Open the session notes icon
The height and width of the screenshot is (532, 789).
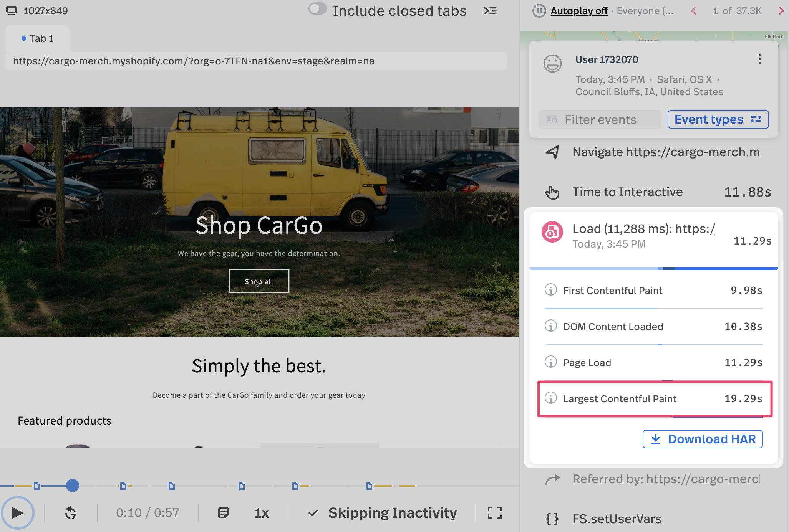tap(223, 513)
